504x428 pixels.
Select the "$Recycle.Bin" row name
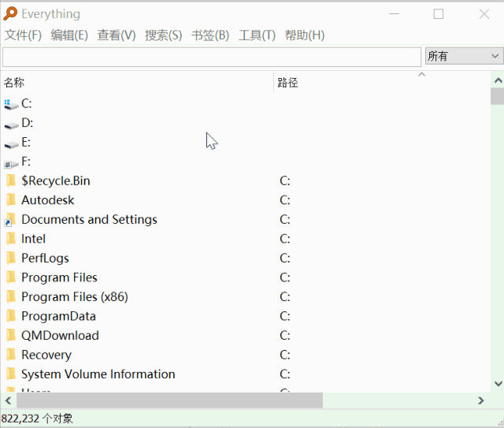tap(56, 181)
